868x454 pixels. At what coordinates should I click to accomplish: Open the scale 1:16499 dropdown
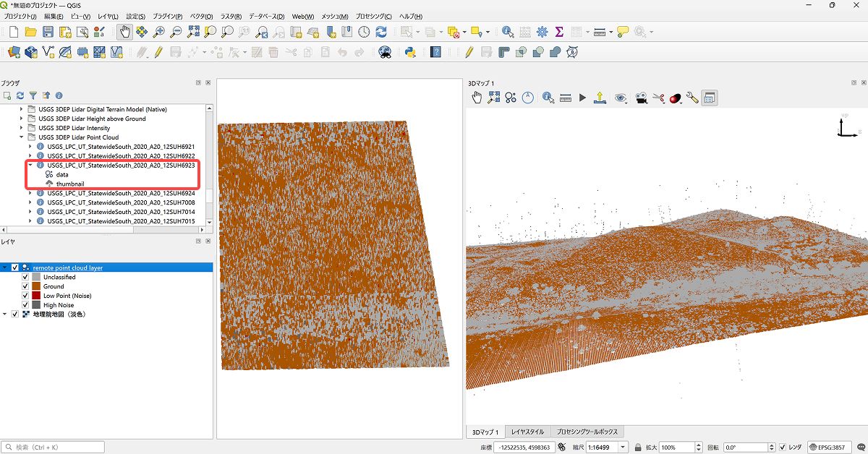click(x=624, y=447)
